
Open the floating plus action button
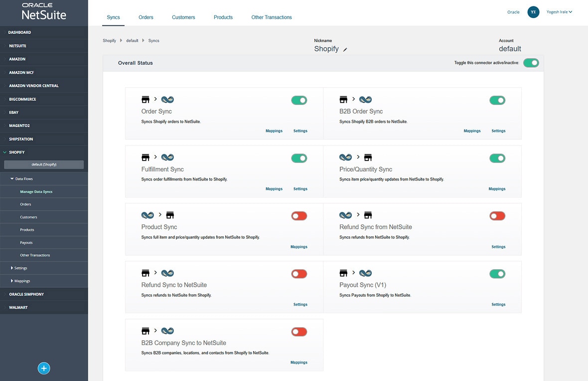tap(44, 368)
